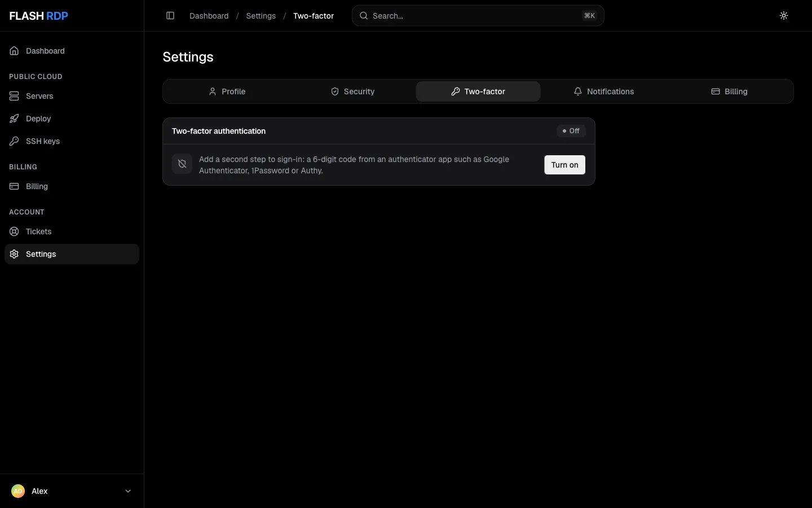Click the search magnifier icon
Screen dimensions: 812x508
pos(364,16)
